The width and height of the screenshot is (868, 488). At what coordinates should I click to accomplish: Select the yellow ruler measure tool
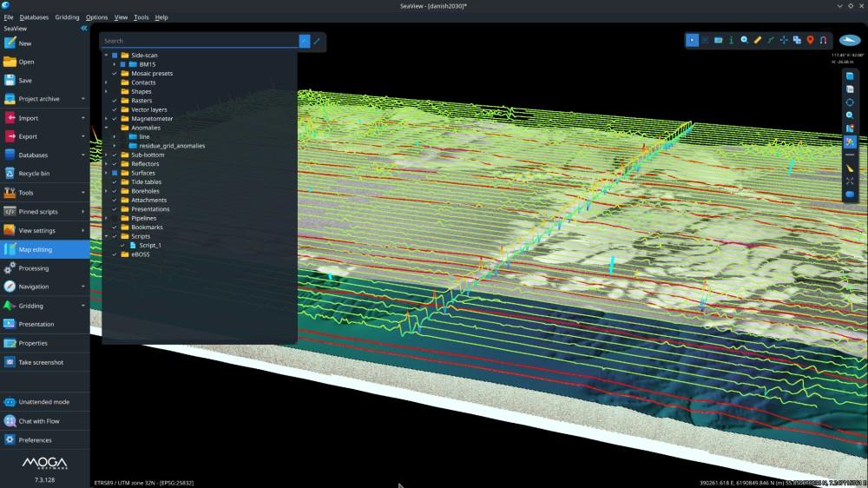pyautogui.click(x=758, y=40)
